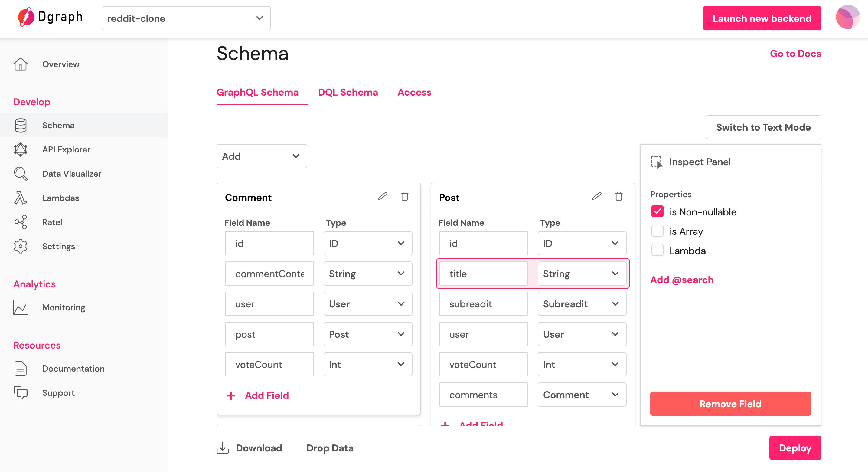Image resolution: width=868 pixels, height=472 pixels.
Task: Enable the is Array checkbox
Action: (x=657, y=231)
